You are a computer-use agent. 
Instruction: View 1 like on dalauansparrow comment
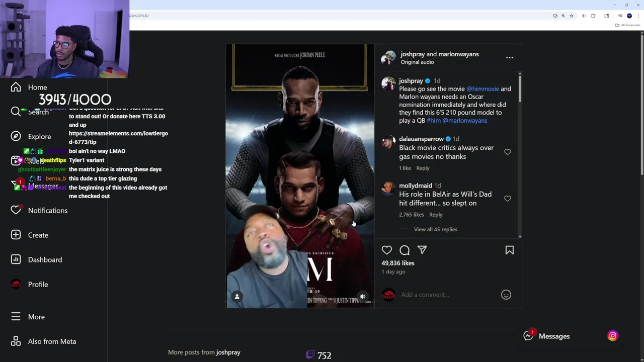[405, 168]
